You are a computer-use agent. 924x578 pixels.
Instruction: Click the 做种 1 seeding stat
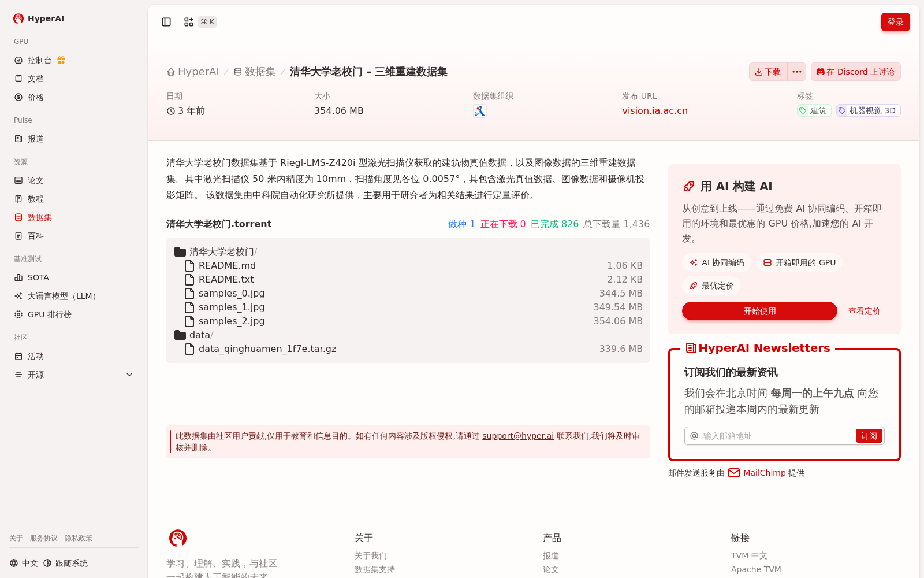coord(461,224)
